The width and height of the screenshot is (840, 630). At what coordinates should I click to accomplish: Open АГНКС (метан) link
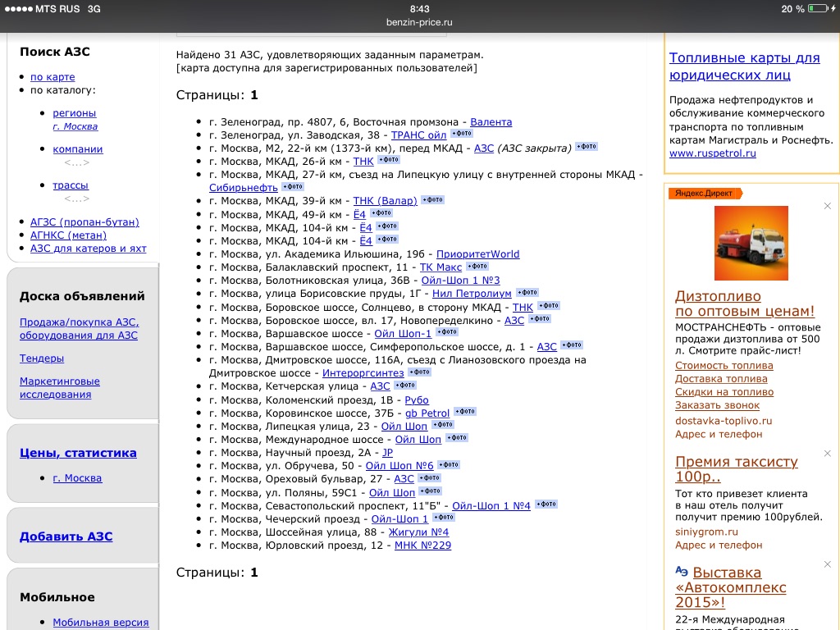click(x=68, y=235)
